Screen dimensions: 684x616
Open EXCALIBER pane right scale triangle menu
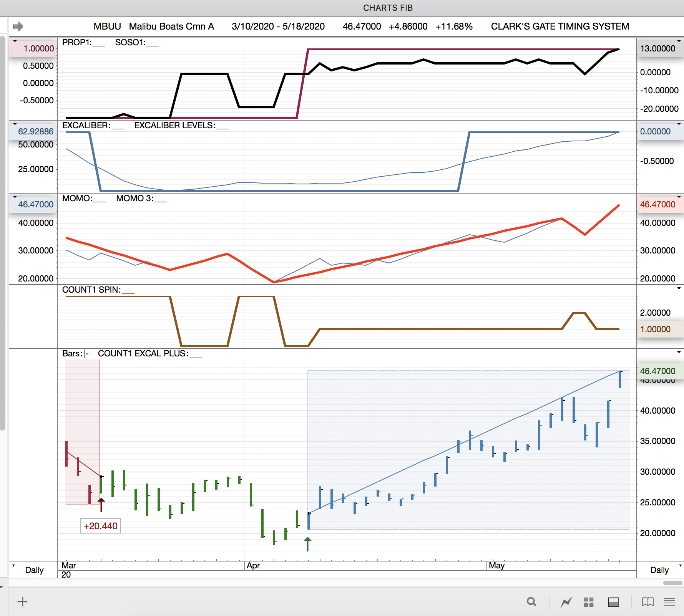point(679,124)
